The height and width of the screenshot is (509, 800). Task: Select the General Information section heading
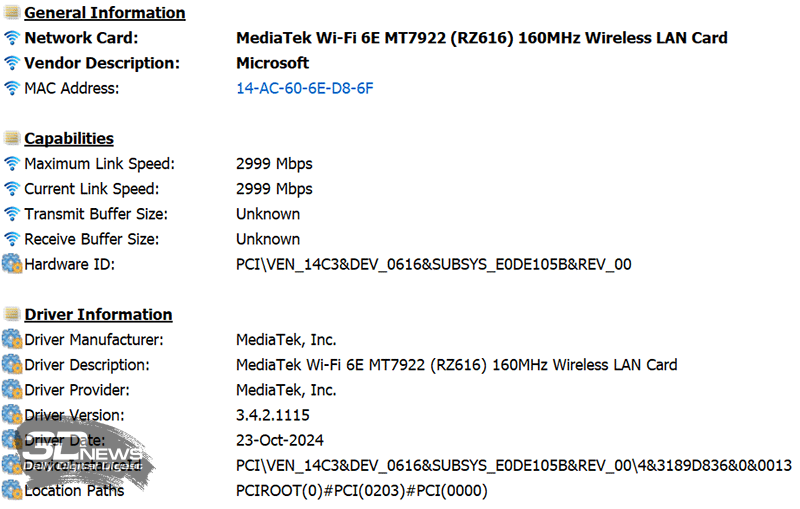click(x=104, y=13)
